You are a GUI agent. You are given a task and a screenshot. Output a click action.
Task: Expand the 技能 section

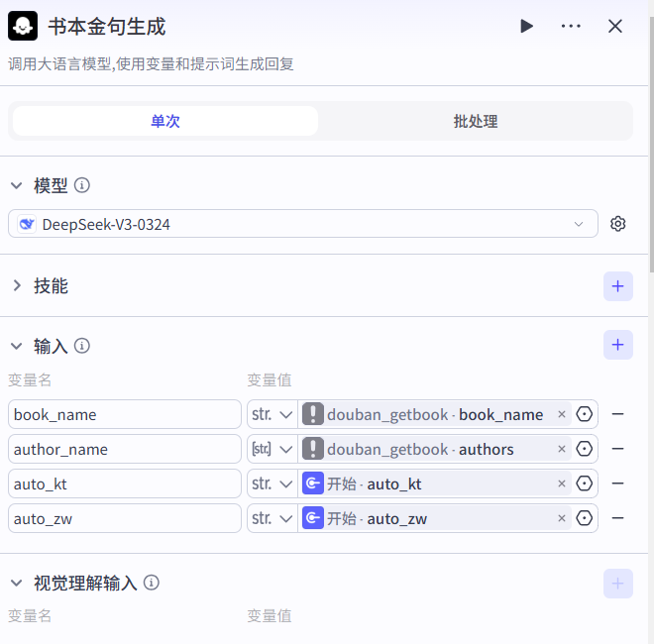(x=17, y=286)
